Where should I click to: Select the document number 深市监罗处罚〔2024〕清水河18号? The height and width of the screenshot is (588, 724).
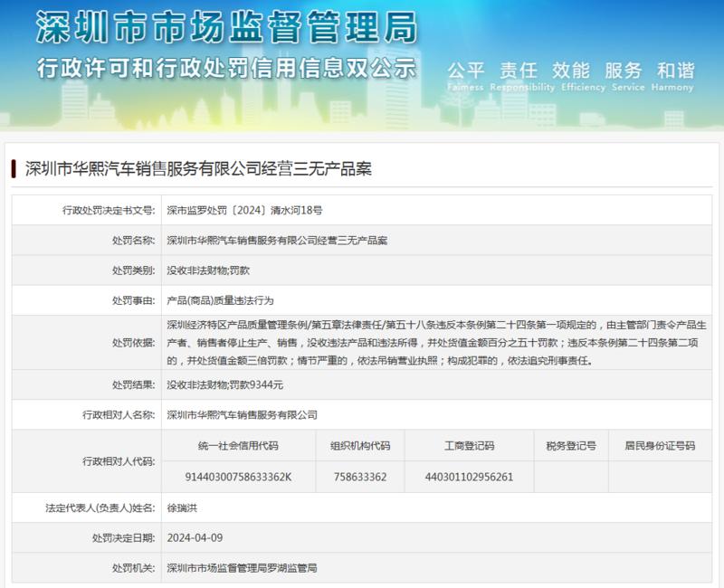click(244, 211)
